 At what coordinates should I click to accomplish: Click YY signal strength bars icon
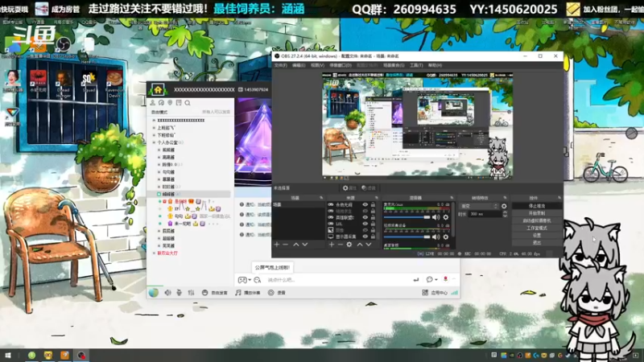click(x=454, y=293)
